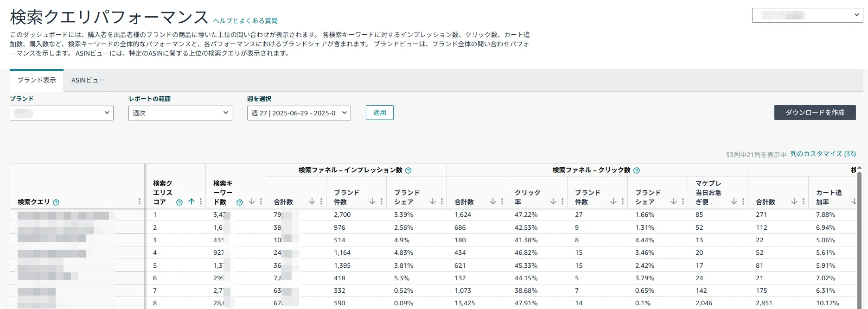The image size is (868, 309).
Task: Open ヘルプとよくある質問 link
Action: click(245, 21)
